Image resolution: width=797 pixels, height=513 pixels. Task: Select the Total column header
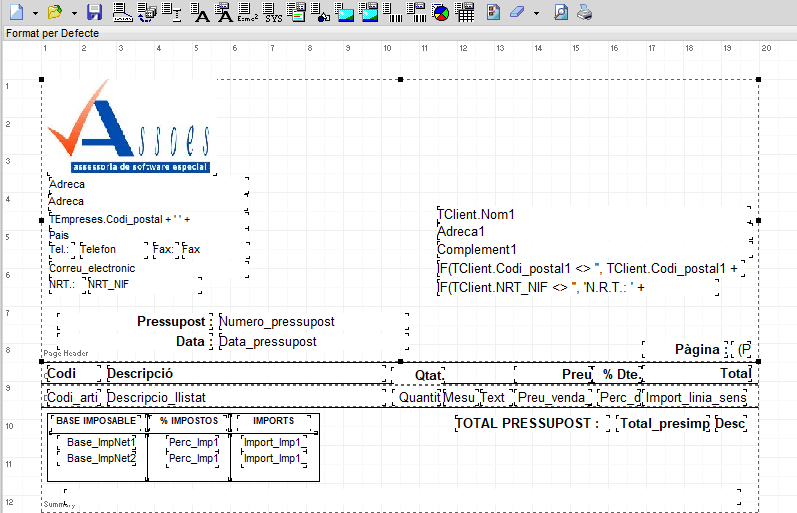pyautogui.click(x=697, y=374)
